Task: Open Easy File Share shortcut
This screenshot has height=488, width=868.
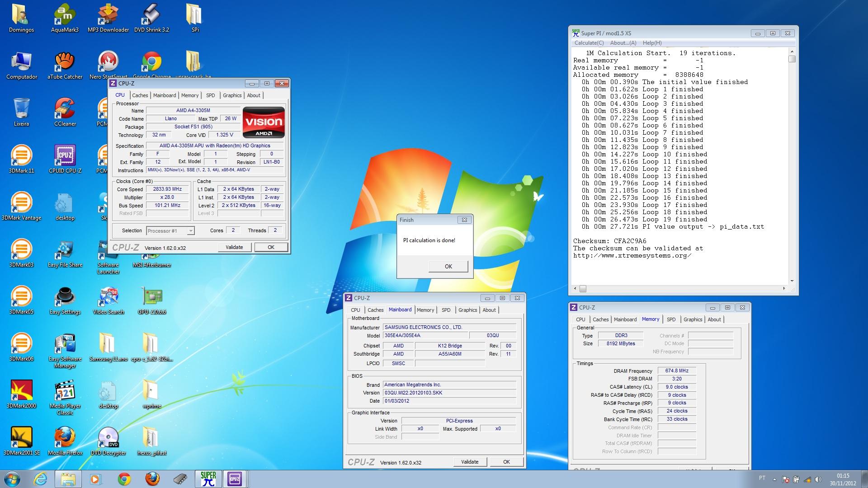Action: coord(65,253)
